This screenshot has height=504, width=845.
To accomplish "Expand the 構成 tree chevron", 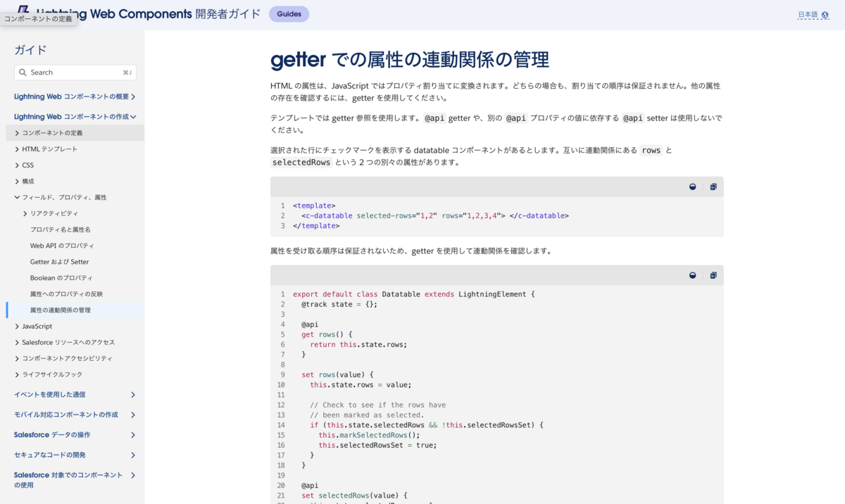I will click(x=17, y=182).
